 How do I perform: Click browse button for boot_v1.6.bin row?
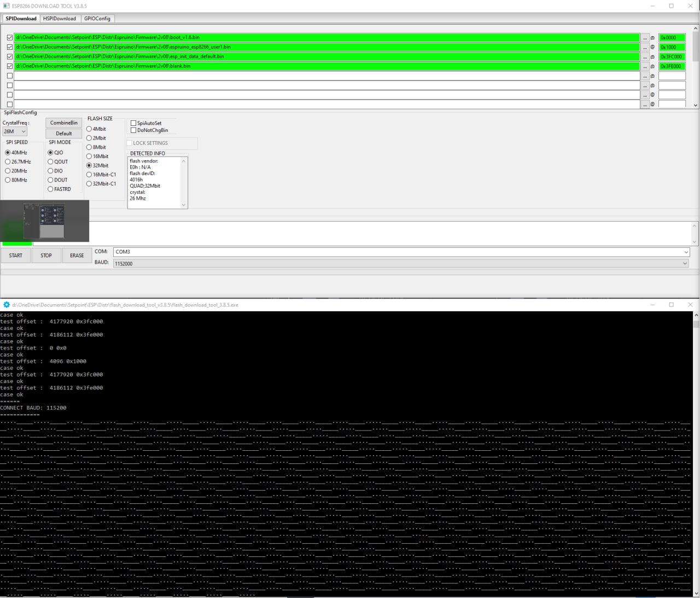[645, 38]
